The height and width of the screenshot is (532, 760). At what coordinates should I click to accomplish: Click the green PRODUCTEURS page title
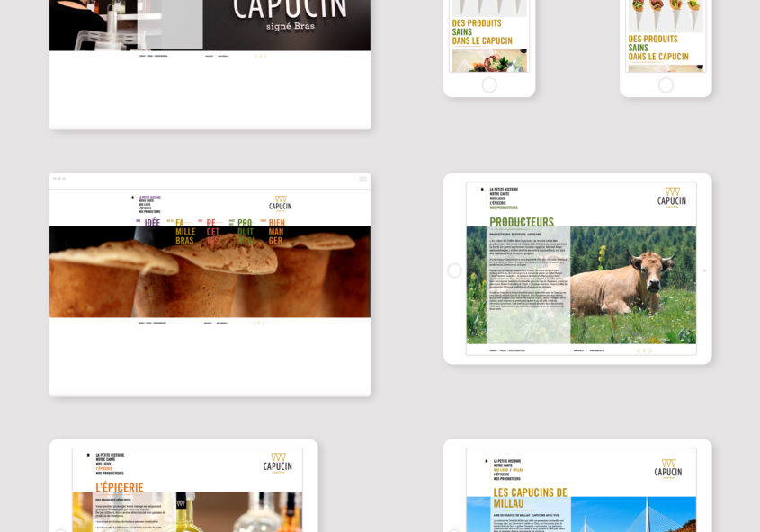[522, 222]
